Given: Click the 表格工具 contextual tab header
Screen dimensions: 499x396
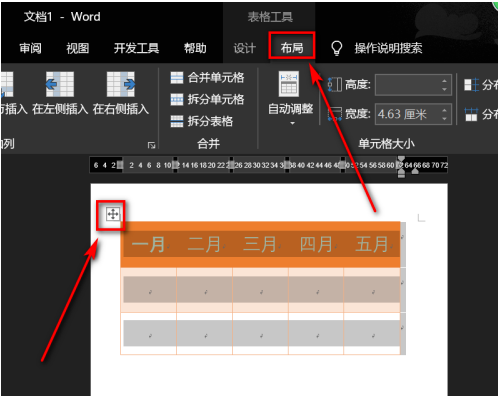Looking at the screenshot, I should click(x=270, y=17).
